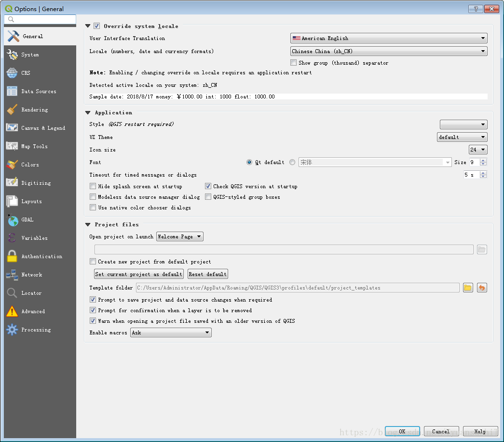Click the message timeout spinner arrows
Screen dimensions: 504x442
coord(483,175)
